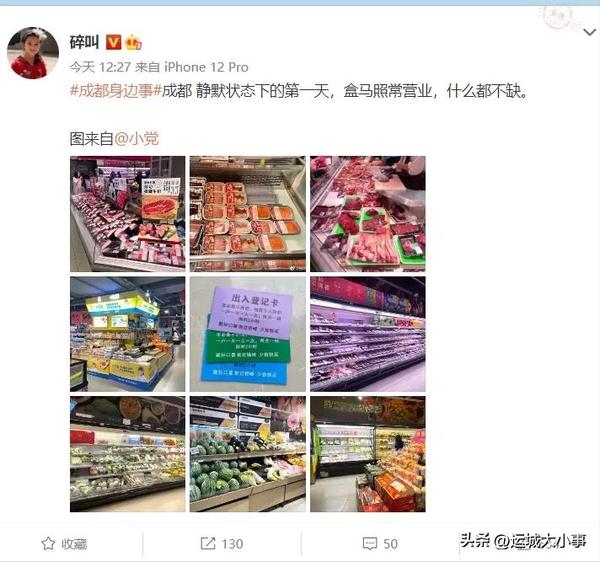Viewport: 600px width, 562px height.
Task: Click the orange V verified badge
Action: click(x=113, y=42)
